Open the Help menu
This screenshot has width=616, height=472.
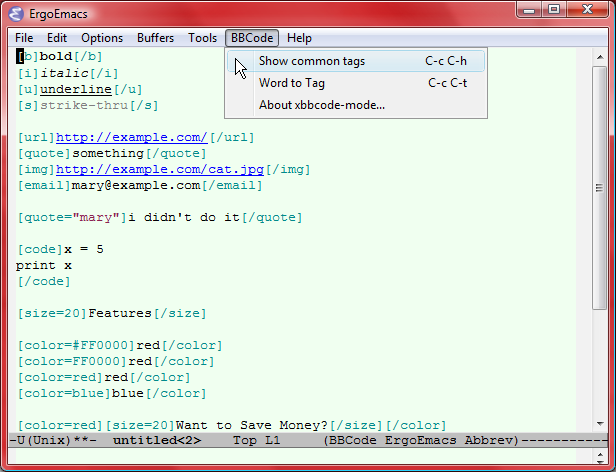[299, 38]
